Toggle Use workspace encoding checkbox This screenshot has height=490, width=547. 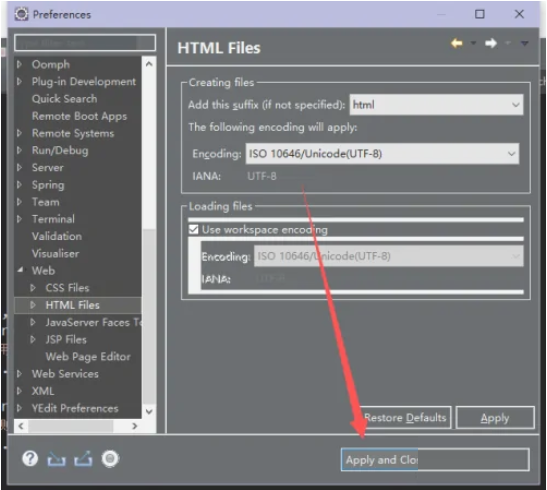pos(193,229)
